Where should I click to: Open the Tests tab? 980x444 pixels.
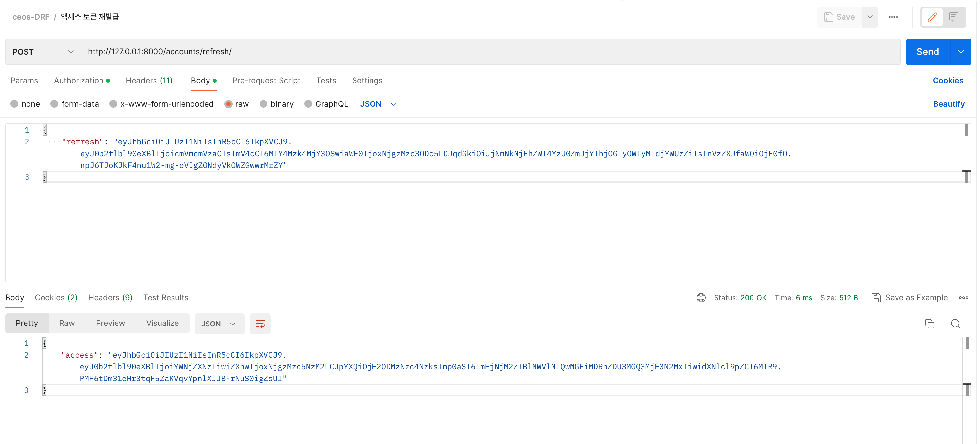tap(326, 80)
